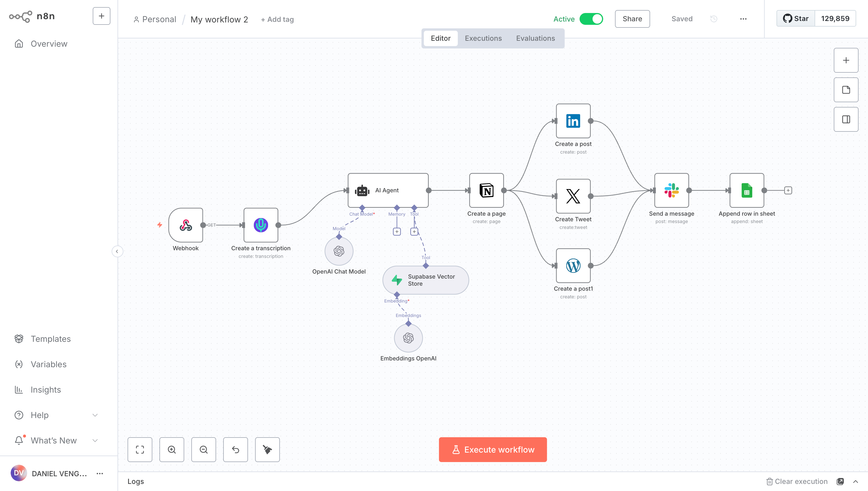
Task: Click the Add tag link
Action: tap(277, 19)
